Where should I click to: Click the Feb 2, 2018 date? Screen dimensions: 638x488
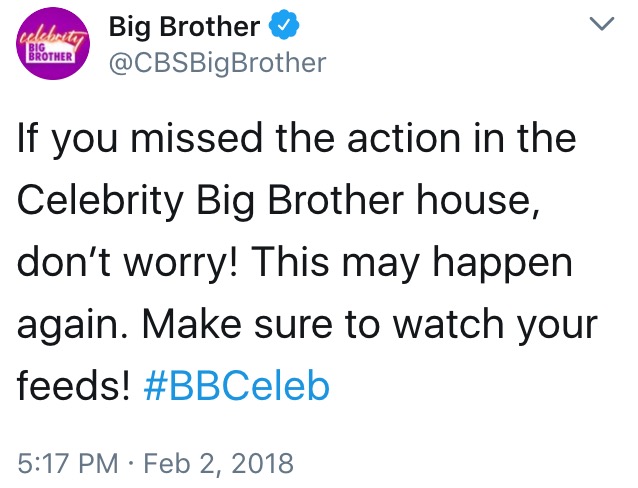218,464
